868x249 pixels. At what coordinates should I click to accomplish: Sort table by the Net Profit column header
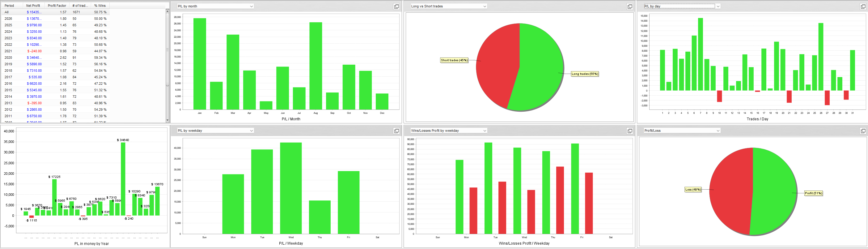pyautogui.click(x=34, y=5)
